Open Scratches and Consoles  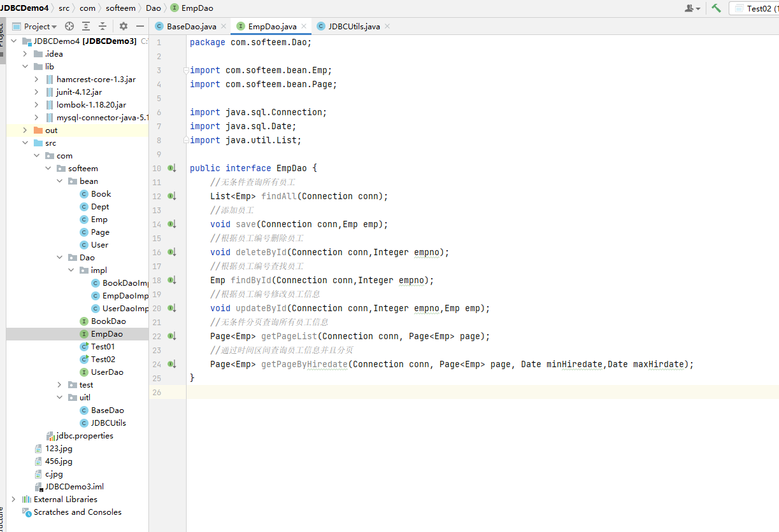coord(77,512)
